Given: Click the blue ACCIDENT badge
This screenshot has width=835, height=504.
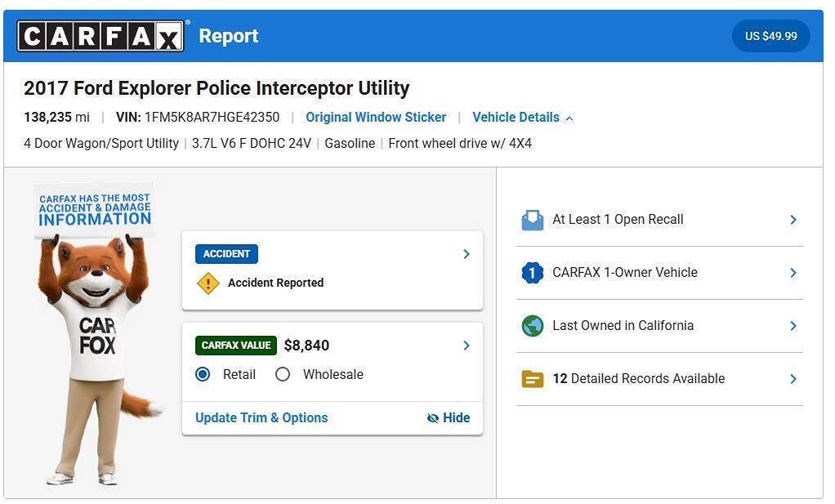Looking at the screenshot, I should click(x=226, y=254).
